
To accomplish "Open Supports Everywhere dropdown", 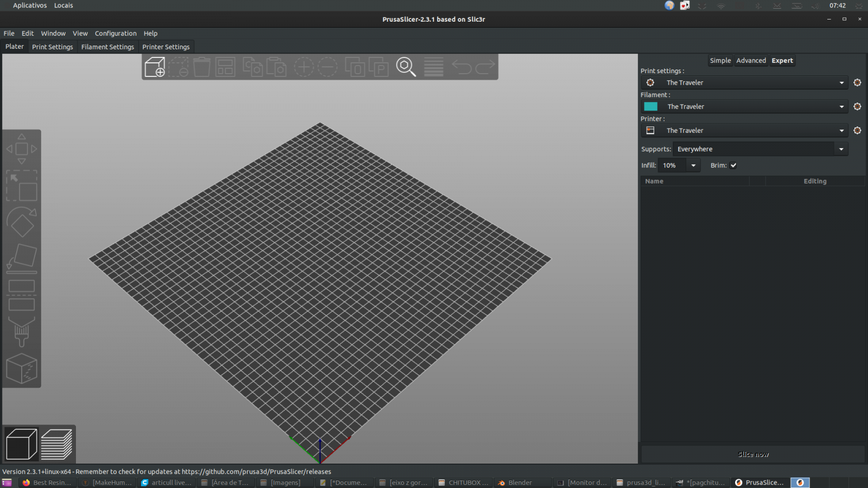I will coord(761,149).
